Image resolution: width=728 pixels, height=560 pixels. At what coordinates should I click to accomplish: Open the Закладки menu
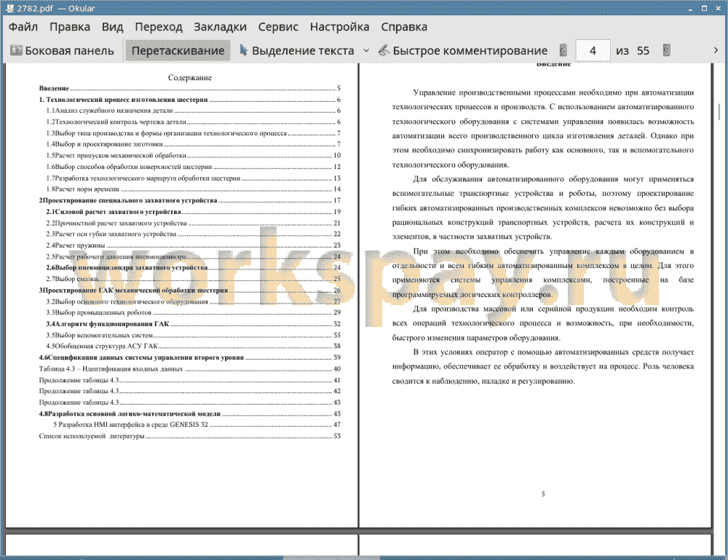point(220,27)
